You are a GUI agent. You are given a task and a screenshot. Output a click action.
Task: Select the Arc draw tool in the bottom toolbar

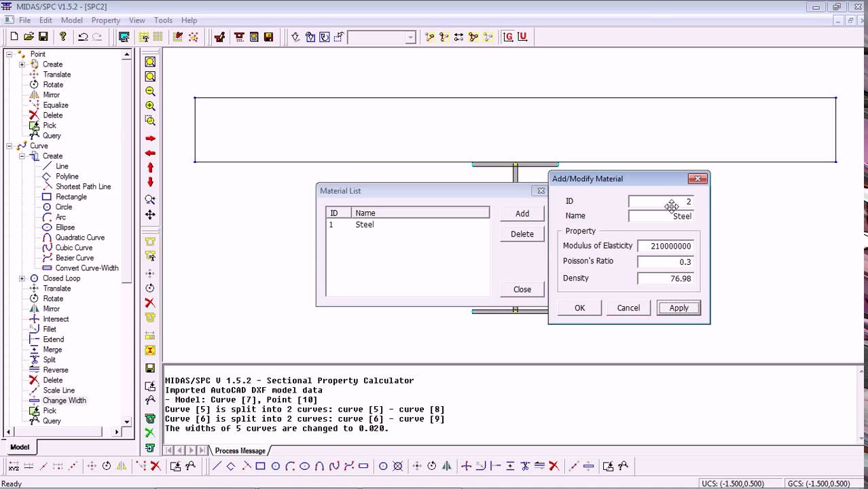point(290,466)
